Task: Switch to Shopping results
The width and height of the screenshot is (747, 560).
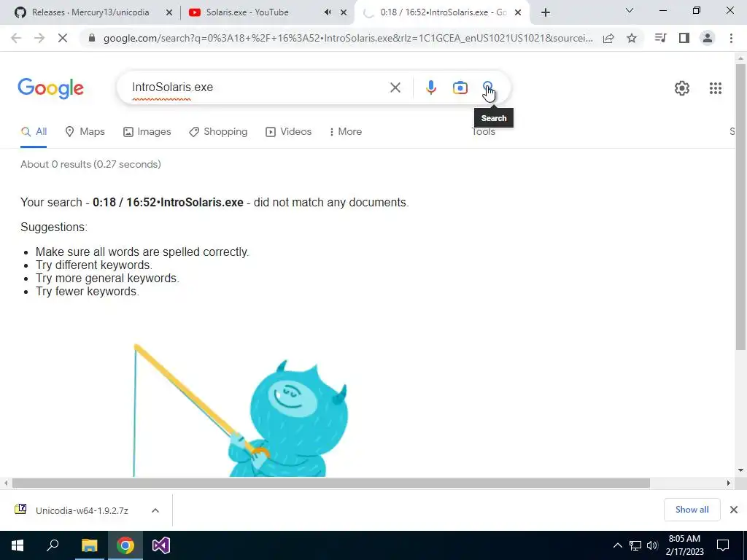Action: point(218,132)
